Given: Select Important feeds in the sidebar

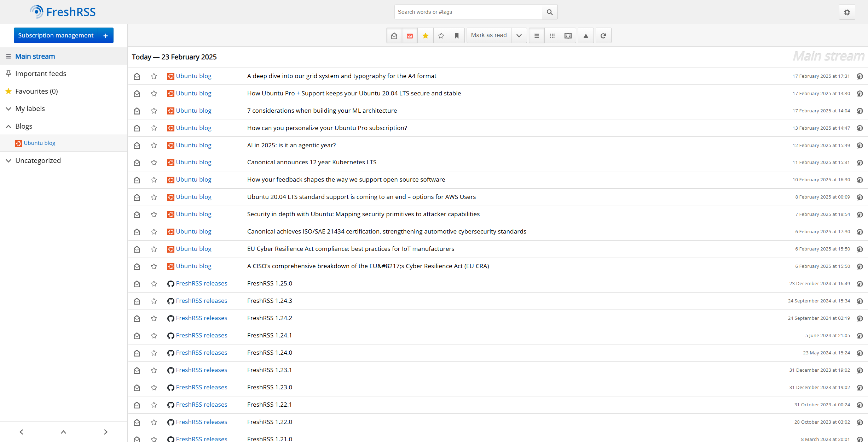Looking at the screenshot, I should coord(41,73).
